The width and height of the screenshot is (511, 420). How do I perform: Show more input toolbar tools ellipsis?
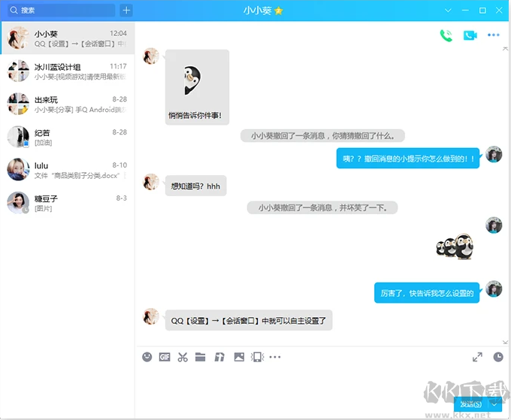click(275, 357)
